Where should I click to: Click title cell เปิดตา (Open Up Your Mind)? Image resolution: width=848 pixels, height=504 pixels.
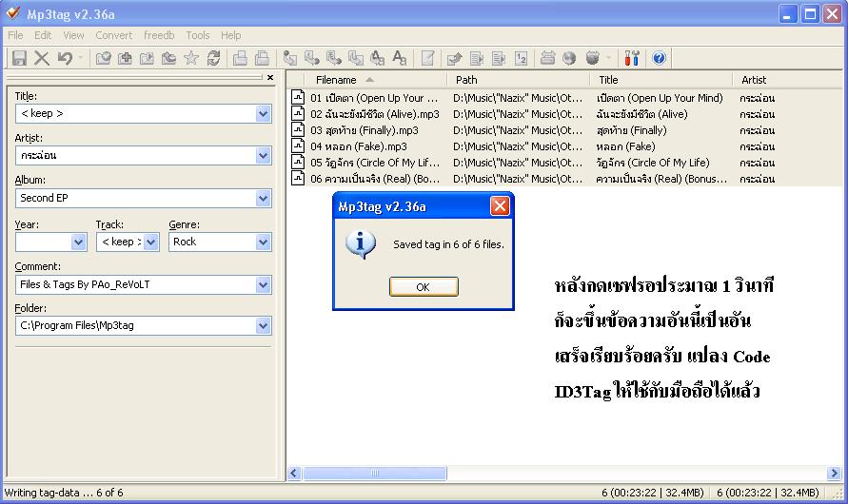[660, 98]
